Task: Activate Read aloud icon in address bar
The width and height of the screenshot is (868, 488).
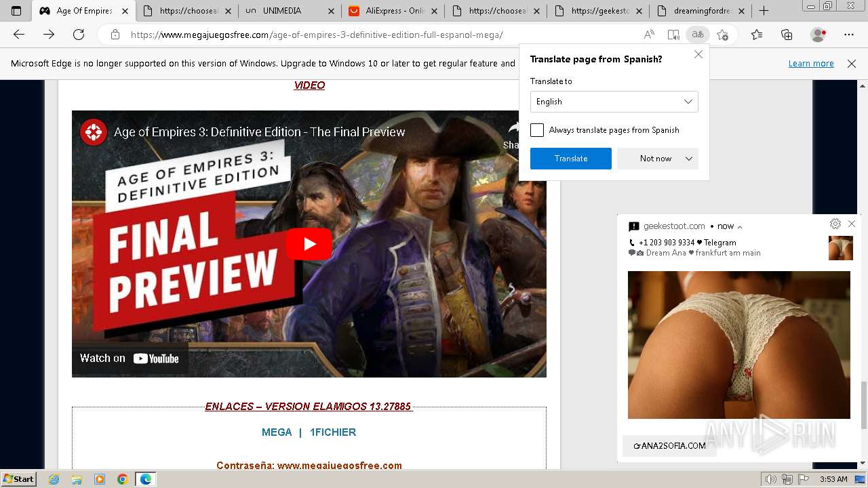Action: click(649, 35)
